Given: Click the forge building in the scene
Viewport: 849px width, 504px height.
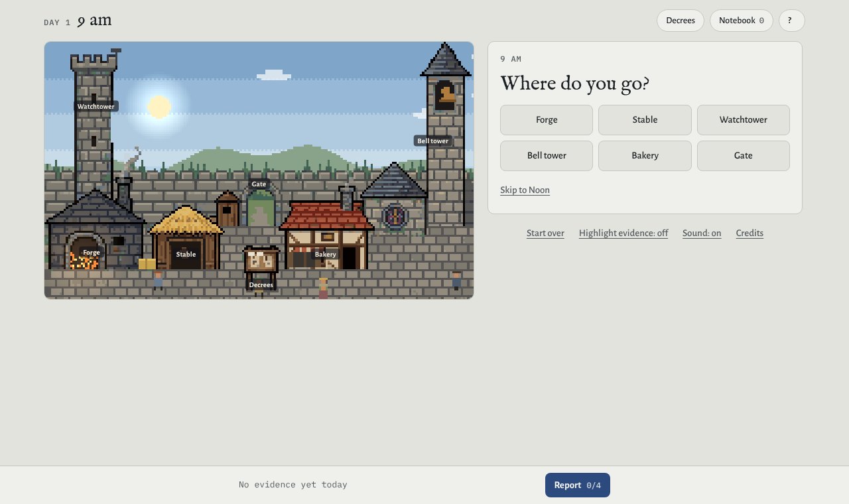Looking at the screenshot, I should pos(95,230).
